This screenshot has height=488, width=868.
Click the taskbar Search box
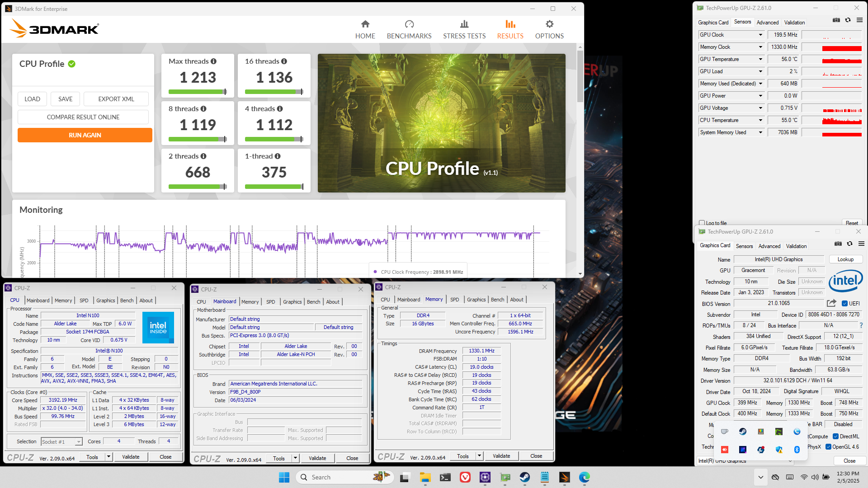[x=344, y=477]
